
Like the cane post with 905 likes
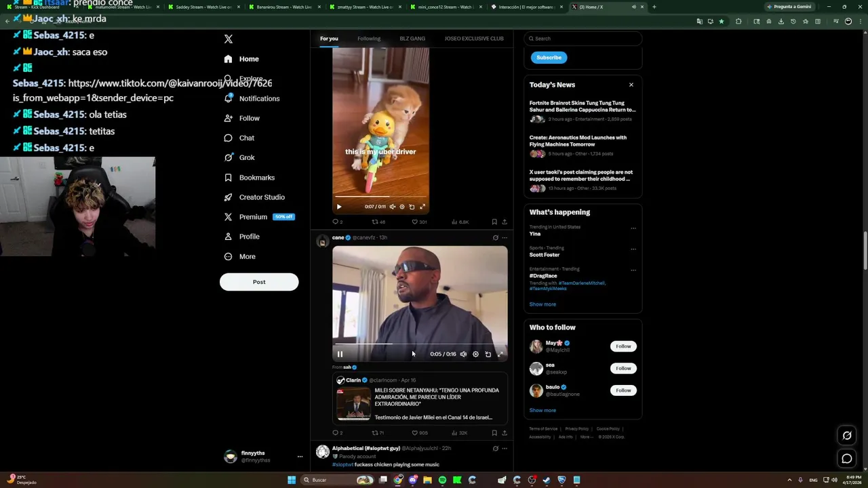click(x=420, y=432)
